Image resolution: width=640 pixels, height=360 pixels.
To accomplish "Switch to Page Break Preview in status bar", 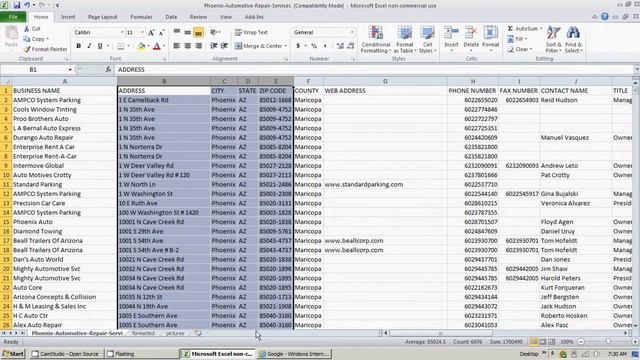I will (x=552, y=342).
